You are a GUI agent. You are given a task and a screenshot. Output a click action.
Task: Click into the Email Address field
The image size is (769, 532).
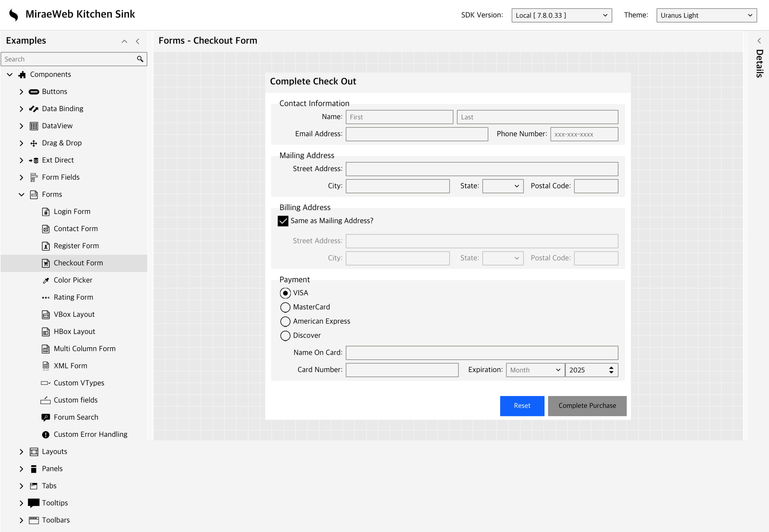(417, 134)
